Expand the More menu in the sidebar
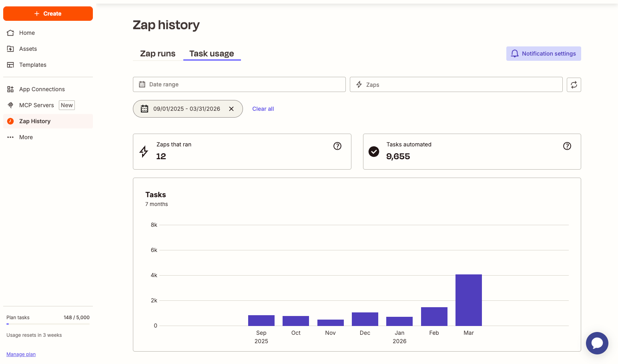 (26, 137)
